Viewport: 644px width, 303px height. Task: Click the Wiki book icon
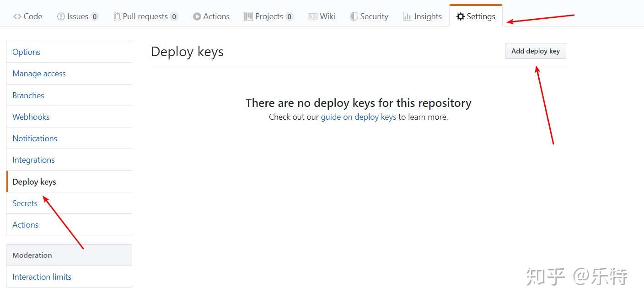[313, 16]
